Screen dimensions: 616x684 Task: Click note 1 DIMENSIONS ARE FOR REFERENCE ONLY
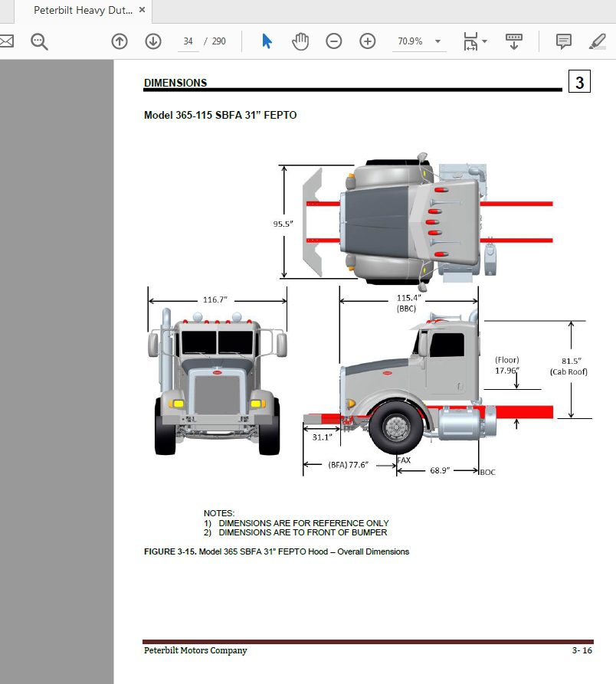pos(297,522)
